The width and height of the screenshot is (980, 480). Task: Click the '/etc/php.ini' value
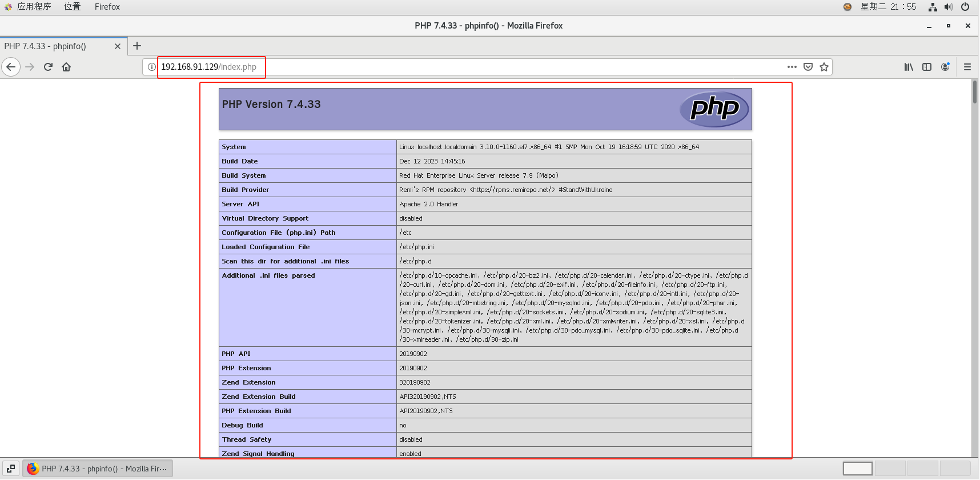[x=417, y=247]
